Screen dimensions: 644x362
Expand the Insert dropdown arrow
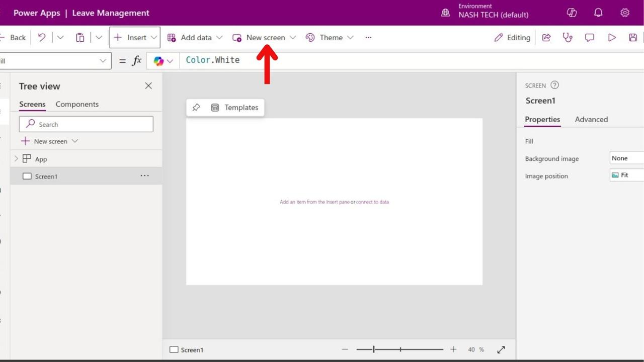point(154,38)
